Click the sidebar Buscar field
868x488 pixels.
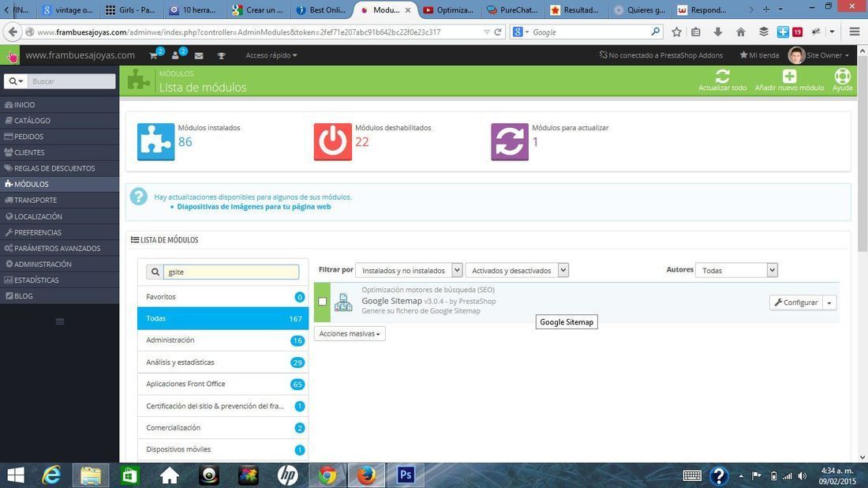(x=71, y=81)
